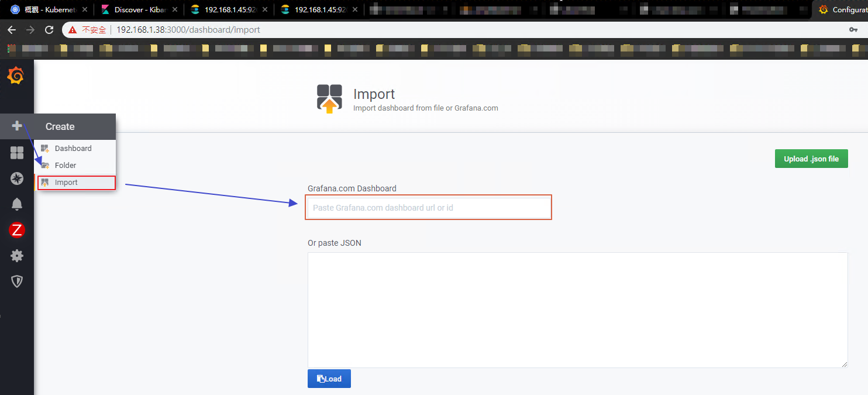Switch to the Discover - Kibana tab
This screenshot has height=395, width=868.
click(x=139, y=10)
